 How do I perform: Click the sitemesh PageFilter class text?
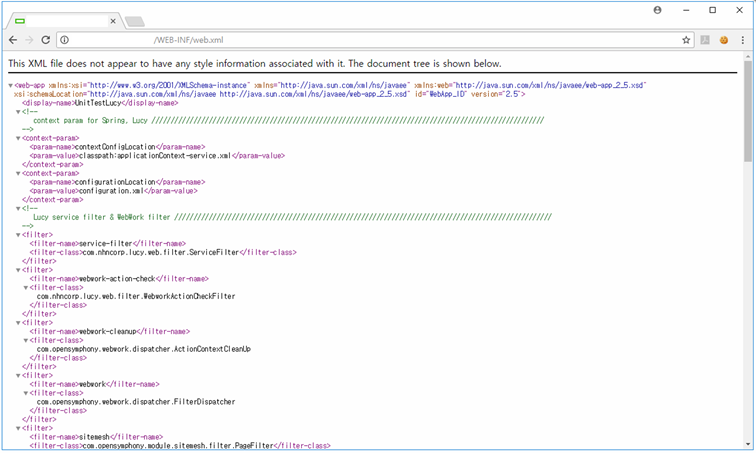(178, 446)
